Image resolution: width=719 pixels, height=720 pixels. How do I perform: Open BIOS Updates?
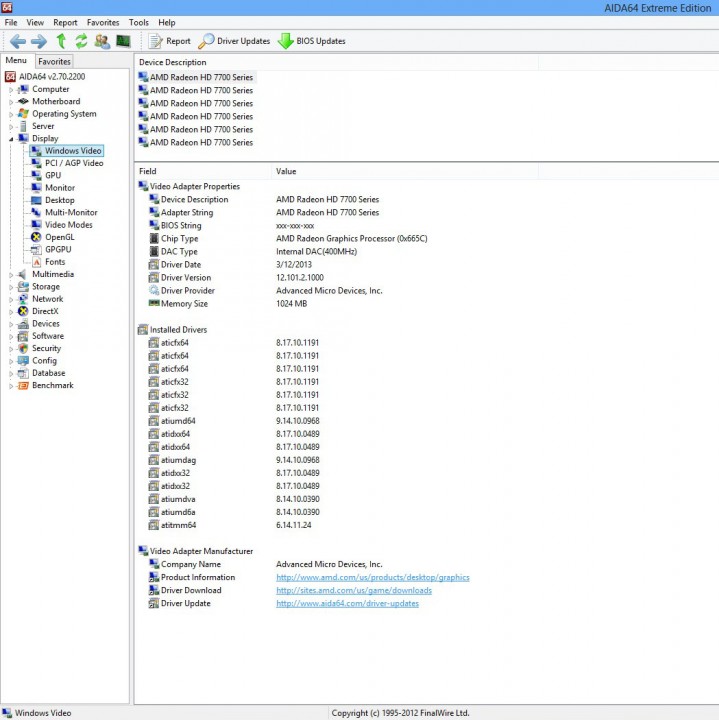tap(311, 41)
